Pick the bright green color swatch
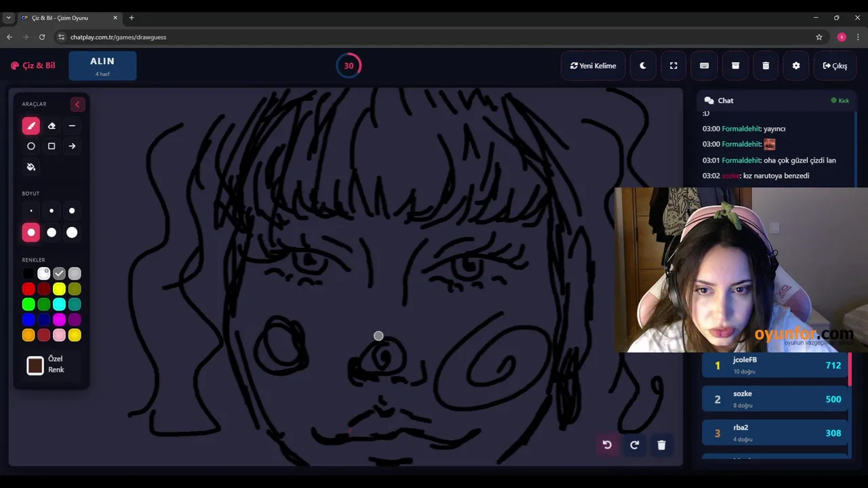This screenshot has height=488, width=868. click(x=28, y=304)
